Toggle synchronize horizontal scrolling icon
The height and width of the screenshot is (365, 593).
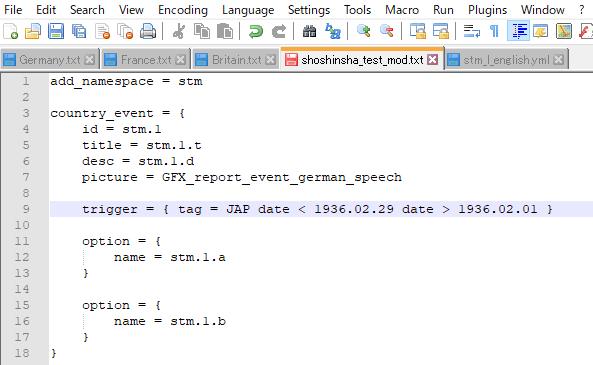[441, 31]
